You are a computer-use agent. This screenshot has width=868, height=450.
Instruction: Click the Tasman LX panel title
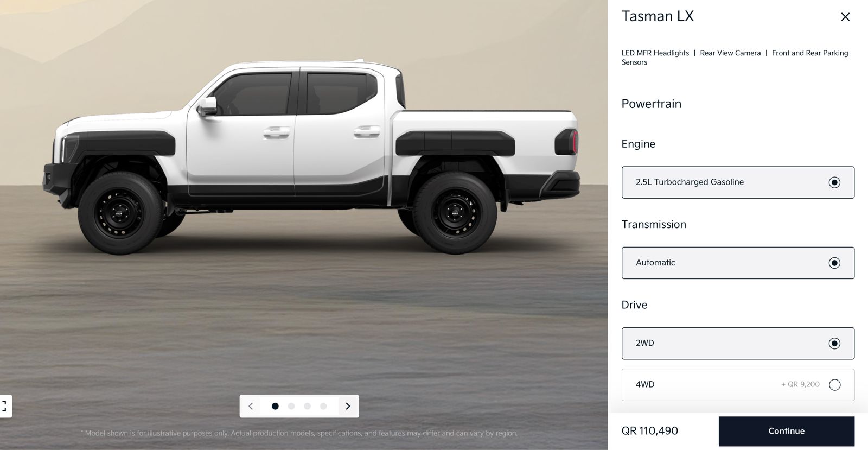pyautogui.click(x=658, y=16)
